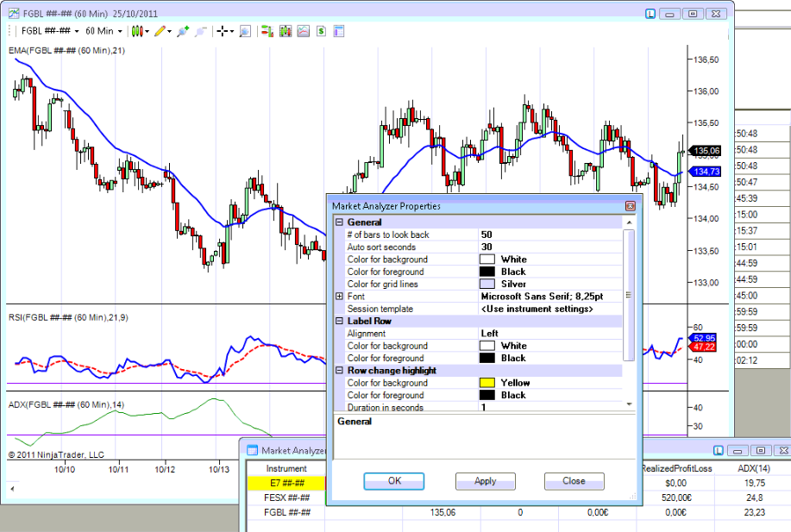
Task: Close the Market Analyzer Properties dialog
Action: click(630, 206)
